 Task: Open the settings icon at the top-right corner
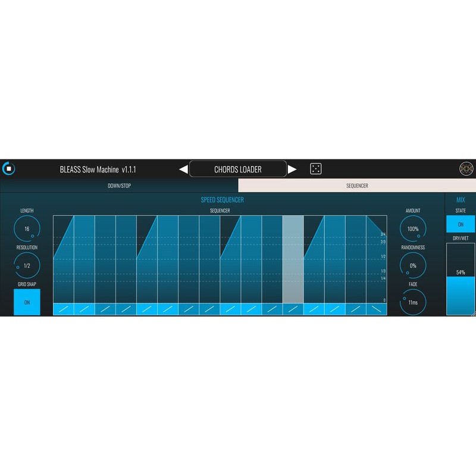click(x=467, y=168)
